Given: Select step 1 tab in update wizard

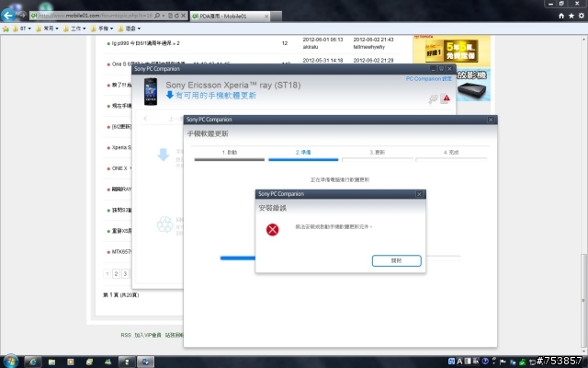Looking at the screenshot, I should (229, 155).
